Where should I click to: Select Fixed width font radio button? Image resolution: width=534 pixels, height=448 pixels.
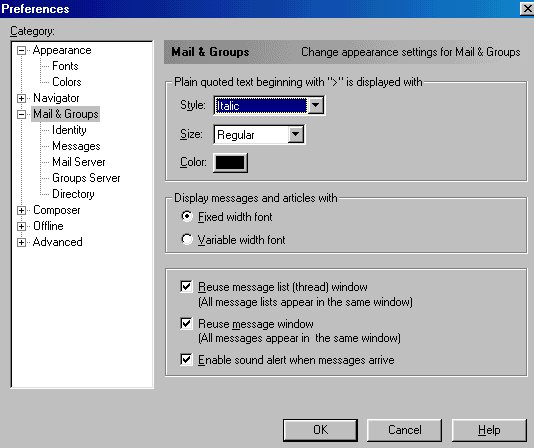coord(187,217)
